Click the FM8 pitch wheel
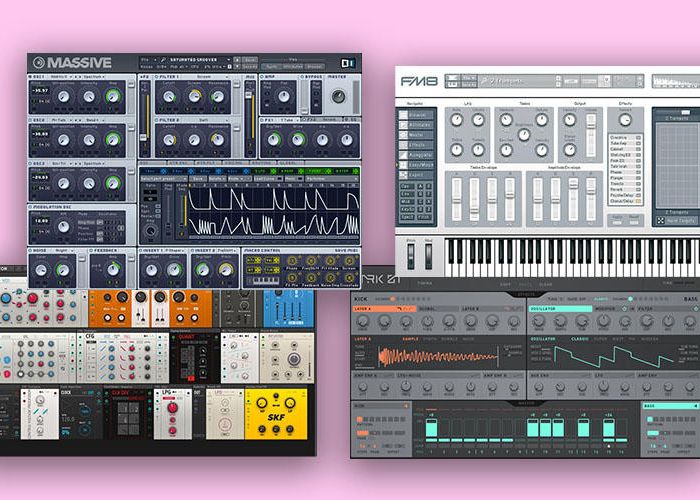This screenshot has height=500, width=700. point(411,256)
